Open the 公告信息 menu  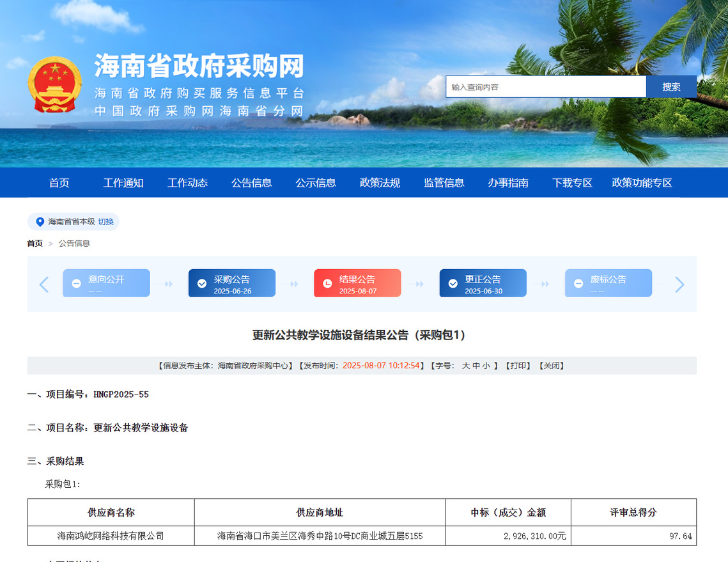pyautogui.click(x=251, y=183)
